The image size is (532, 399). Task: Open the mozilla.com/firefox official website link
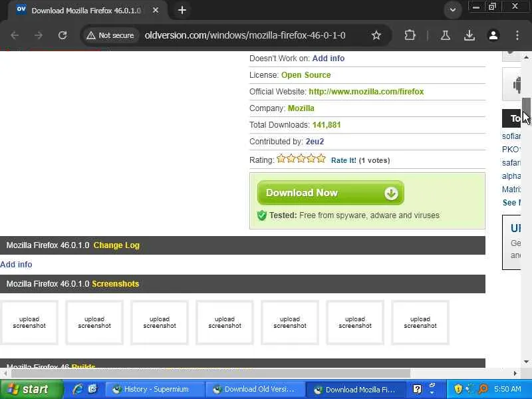366,92
